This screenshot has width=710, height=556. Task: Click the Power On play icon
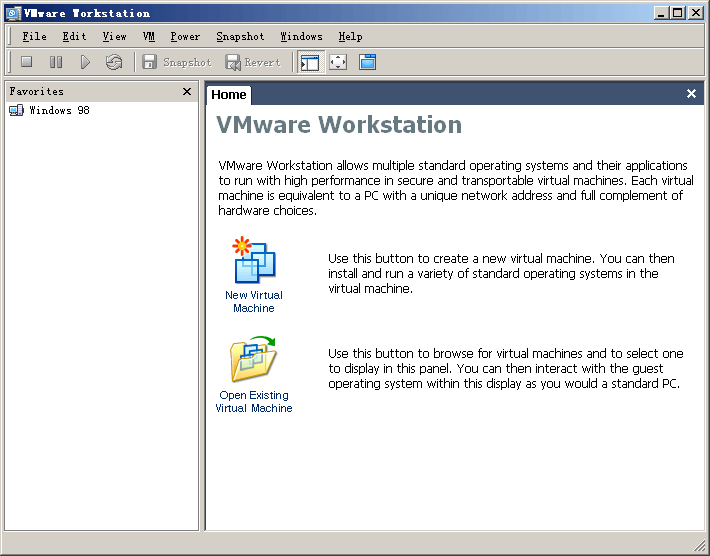pyautogui.click(x=85, y=62)
